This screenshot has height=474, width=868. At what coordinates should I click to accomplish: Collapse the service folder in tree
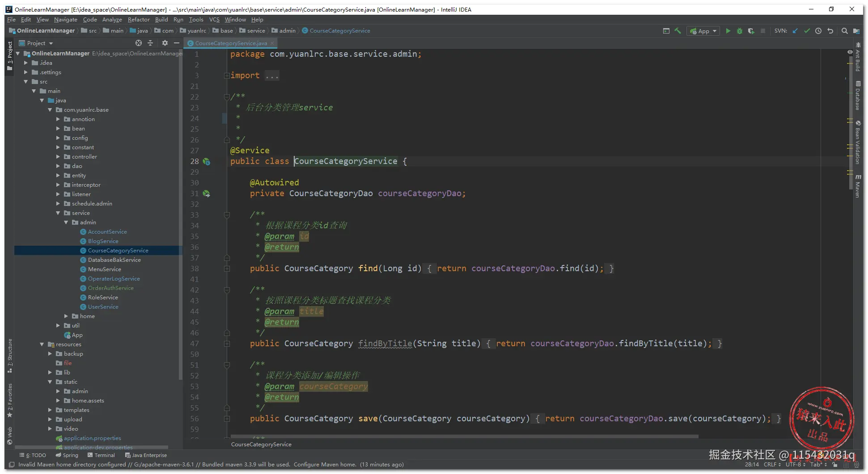tap(58, 213)
